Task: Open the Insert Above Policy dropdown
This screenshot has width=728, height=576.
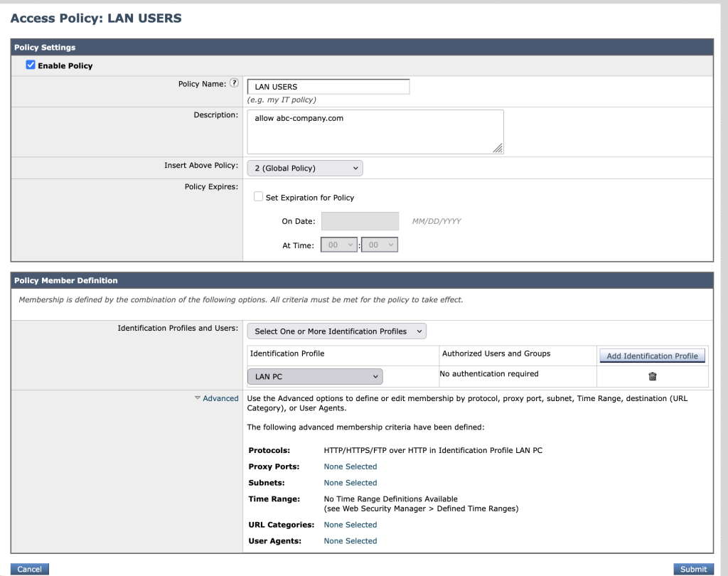Action: click(x=305, y=168)
